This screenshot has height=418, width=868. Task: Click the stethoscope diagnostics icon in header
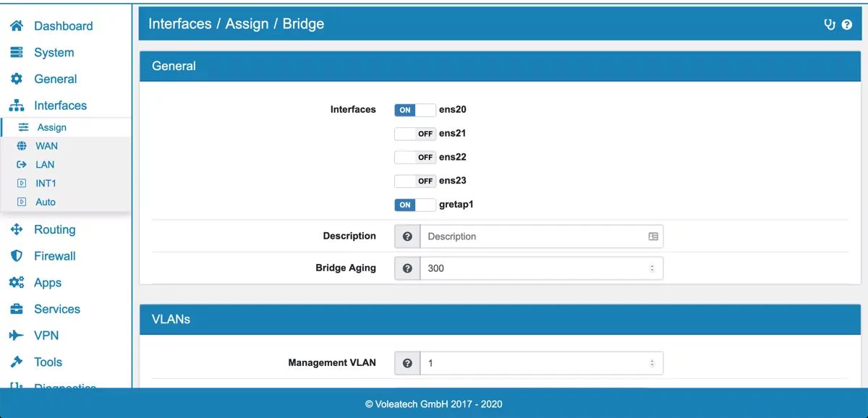[x=831, y=24]
